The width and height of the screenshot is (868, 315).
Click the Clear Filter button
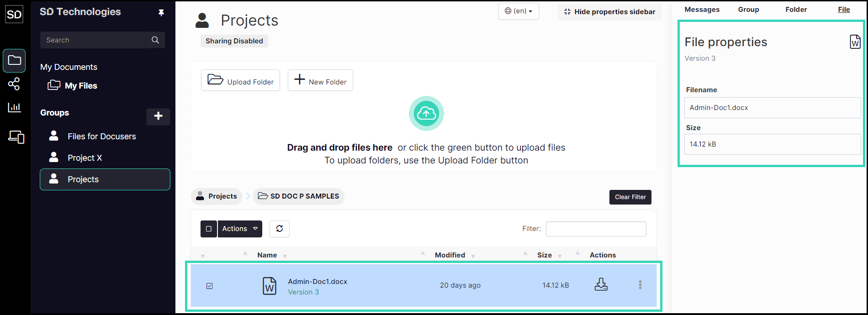point(630,197)
